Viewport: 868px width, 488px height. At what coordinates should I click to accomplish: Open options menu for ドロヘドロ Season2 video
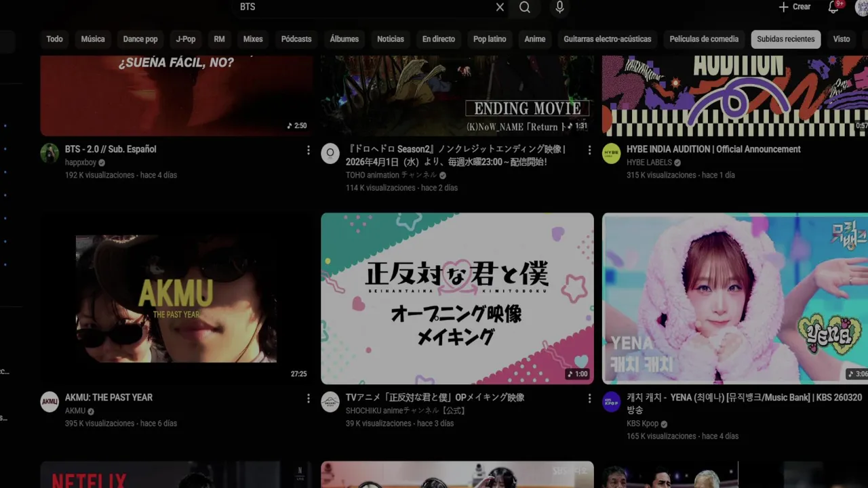589,150
